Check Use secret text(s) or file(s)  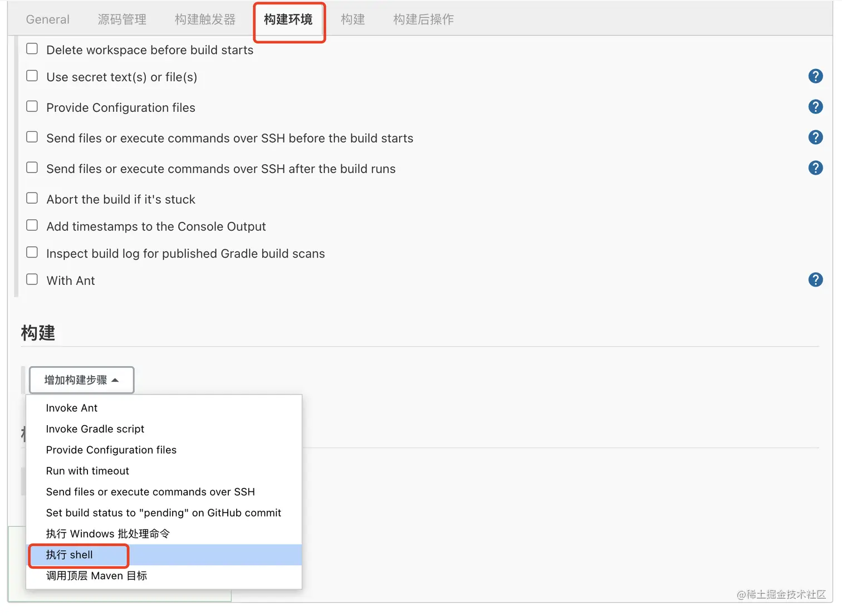(x=32, y=76)
